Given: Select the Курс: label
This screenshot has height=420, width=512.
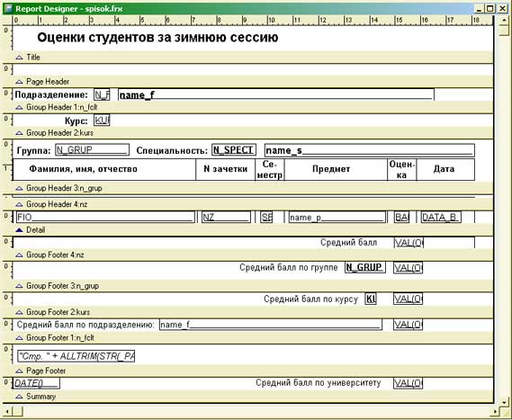Looking at the screenshot, I should coord(76,121).
